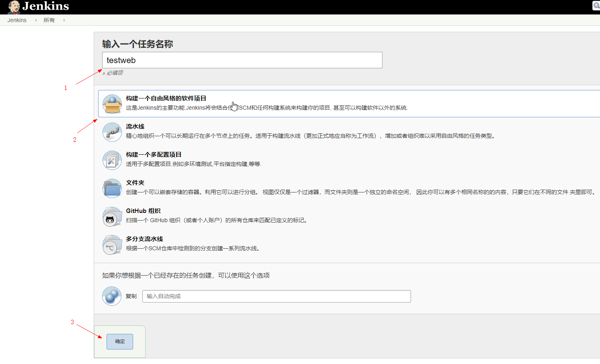
Task: Click the folder icon for 文件夹 option
Action: point(112,188)
